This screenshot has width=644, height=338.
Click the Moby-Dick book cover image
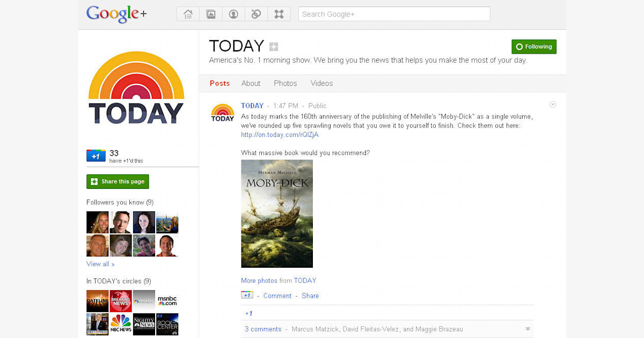276,213
